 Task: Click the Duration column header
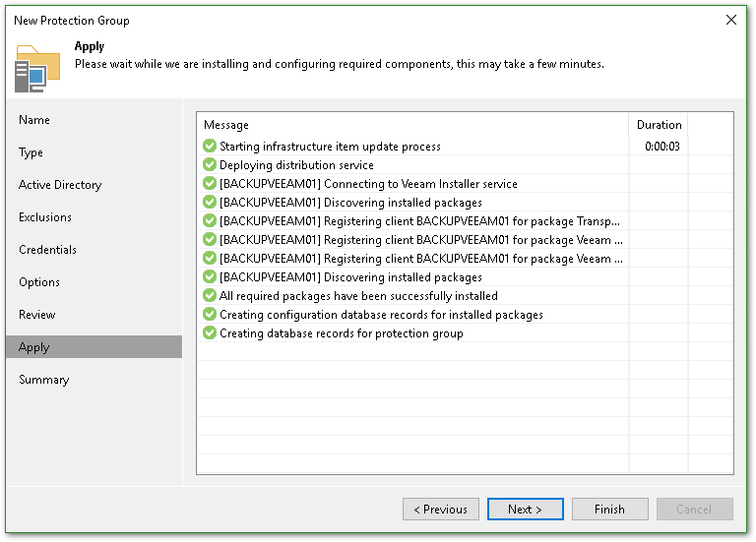tap(659, 125)
